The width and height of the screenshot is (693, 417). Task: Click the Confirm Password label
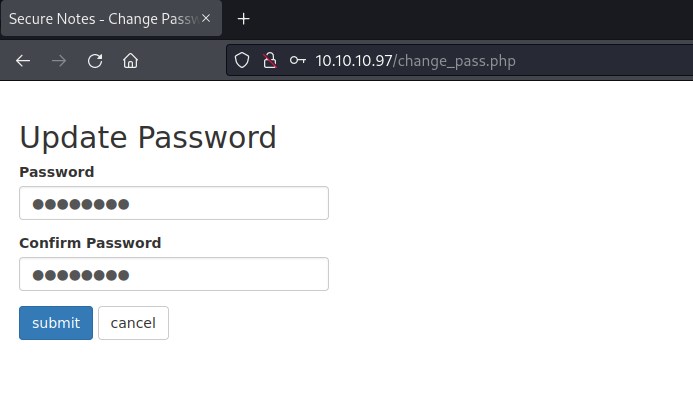90,243
